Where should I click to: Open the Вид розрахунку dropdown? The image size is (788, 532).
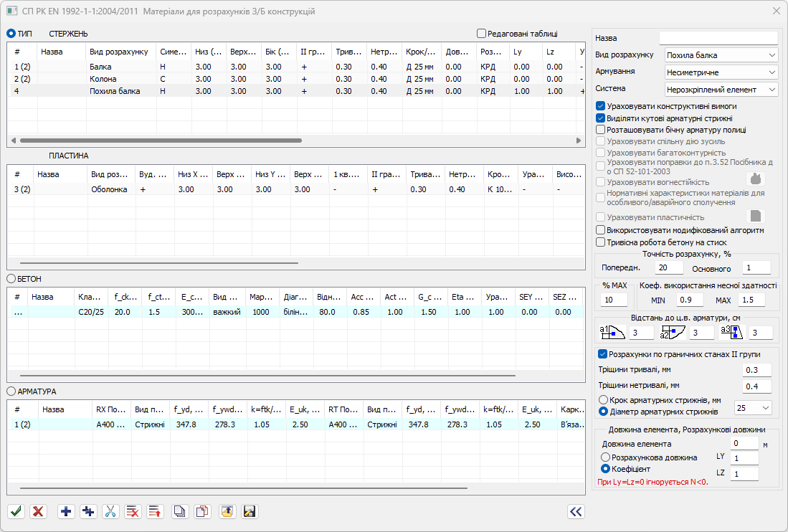tap(718, 55)
